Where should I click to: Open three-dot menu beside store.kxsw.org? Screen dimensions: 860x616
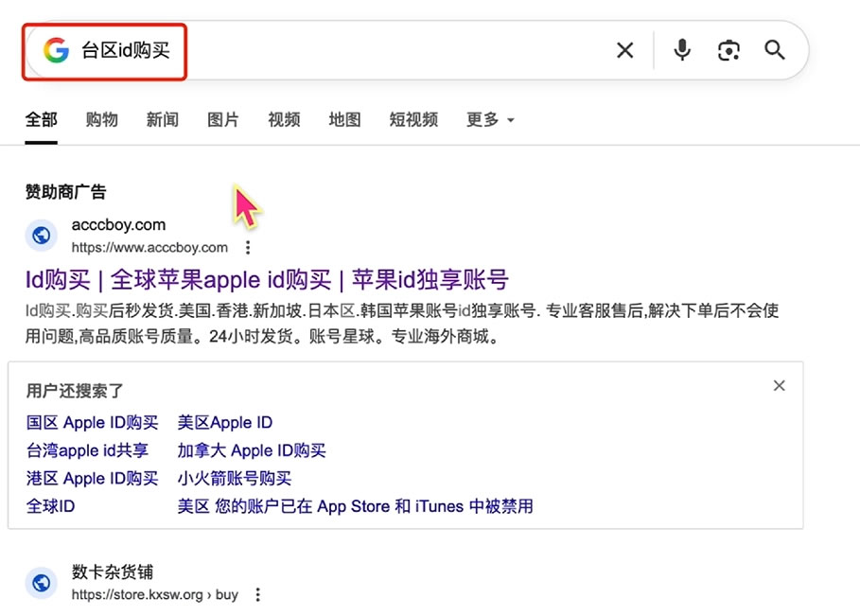(257, 595)
